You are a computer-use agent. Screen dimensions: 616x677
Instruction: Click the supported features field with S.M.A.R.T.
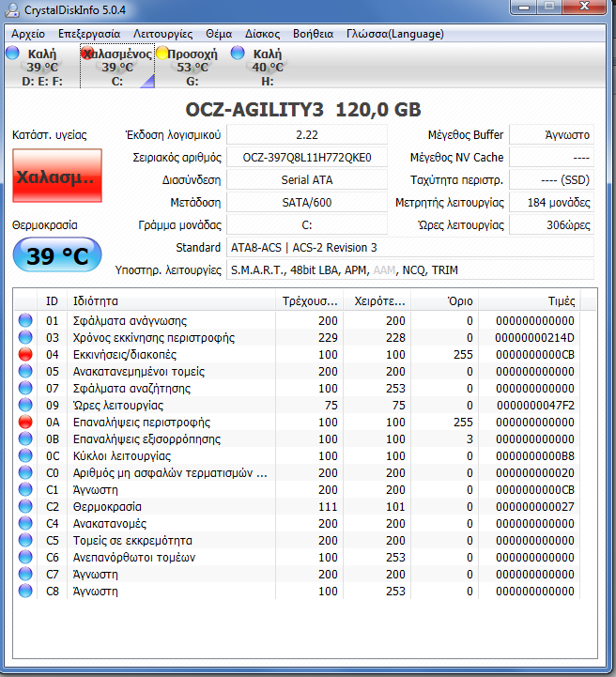[410, 269]
